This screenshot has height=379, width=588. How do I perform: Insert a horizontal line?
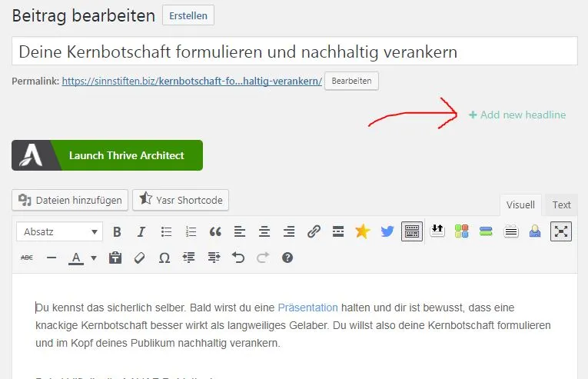(x=51, y=258)
